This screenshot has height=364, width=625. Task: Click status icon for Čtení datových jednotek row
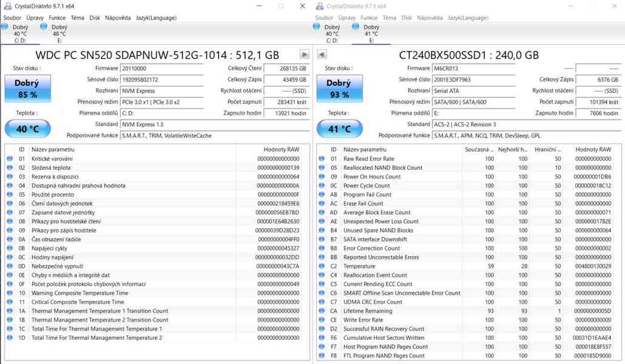click(10, 203)
